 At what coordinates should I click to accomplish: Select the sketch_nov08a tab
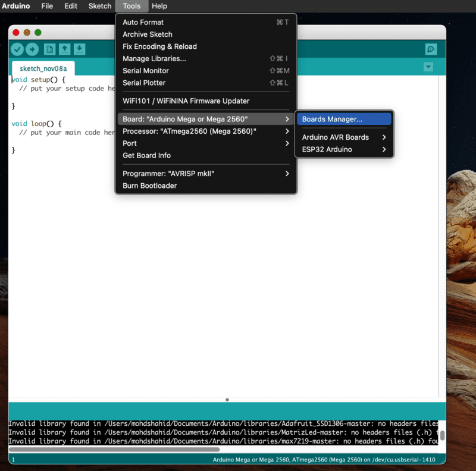click(43, 68)
